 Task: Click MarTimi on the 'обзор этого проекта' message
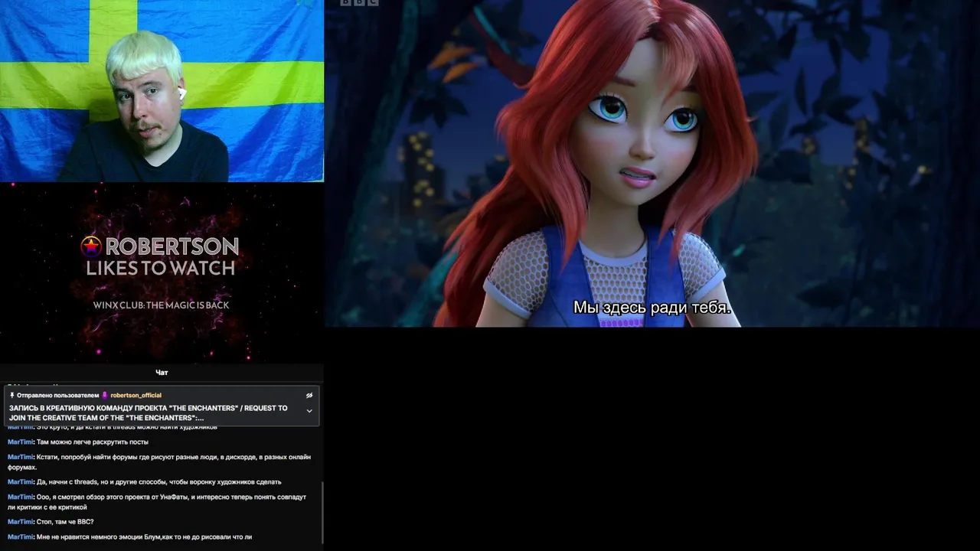point(20,497)
